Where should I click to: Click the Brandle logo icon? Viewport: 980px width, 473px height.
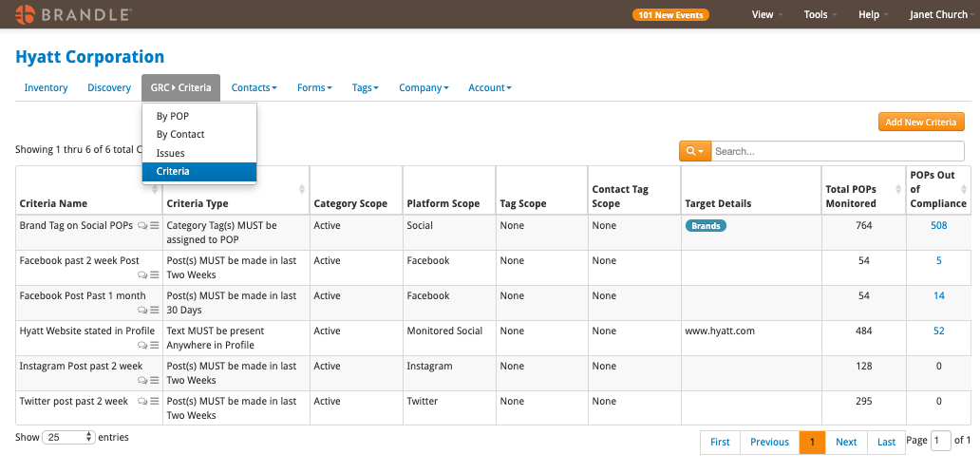coord(25,13)
